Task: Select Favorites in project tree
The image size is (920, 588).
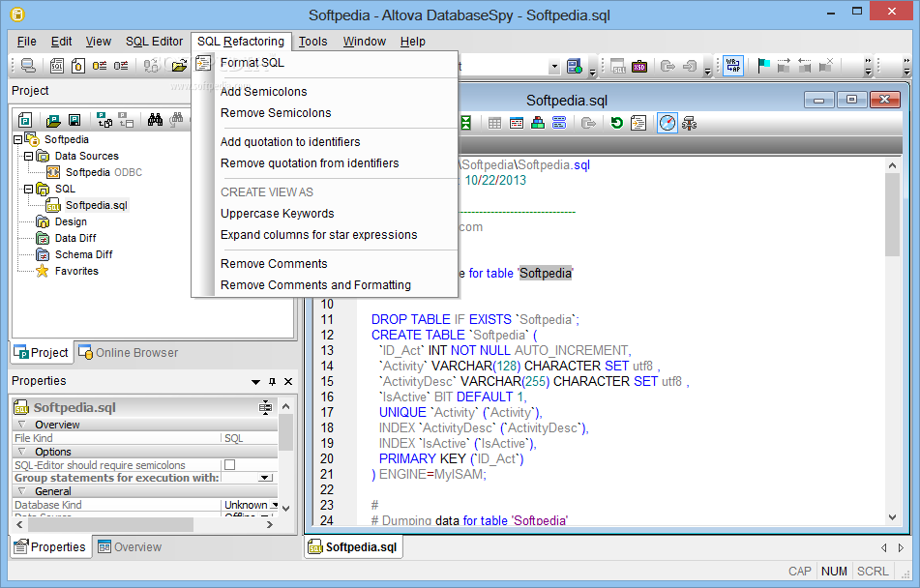Action: click(76, 271)
